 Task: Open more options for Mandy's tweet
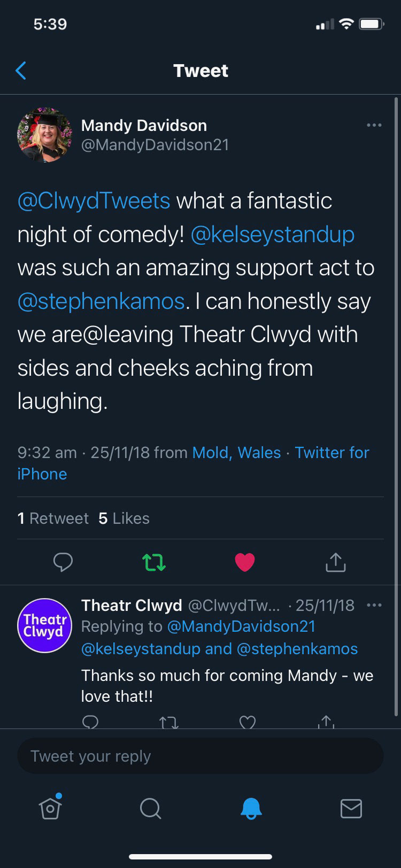(x=374, y=126)
